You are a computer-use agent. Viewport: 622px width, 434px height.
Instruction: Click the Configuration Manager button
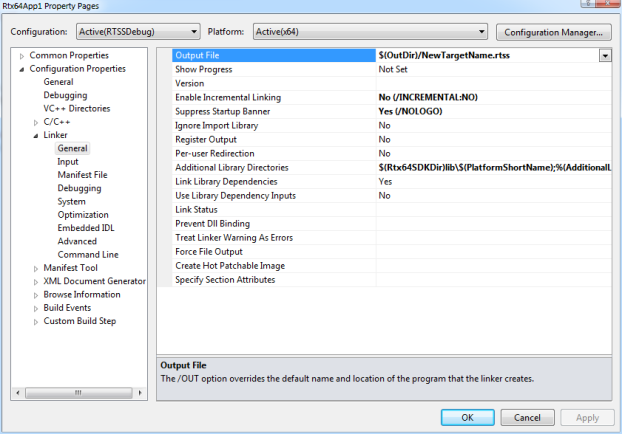553,32
